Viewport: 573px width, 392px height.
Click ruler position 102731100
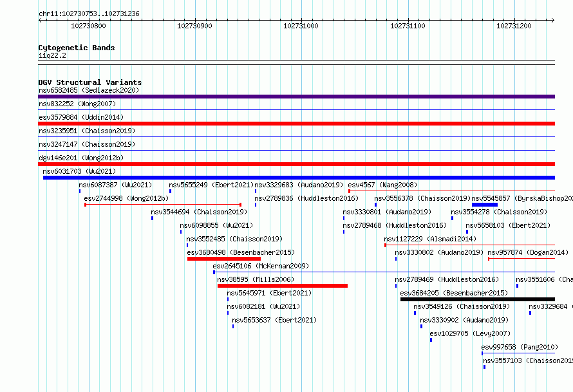[408, 26]
